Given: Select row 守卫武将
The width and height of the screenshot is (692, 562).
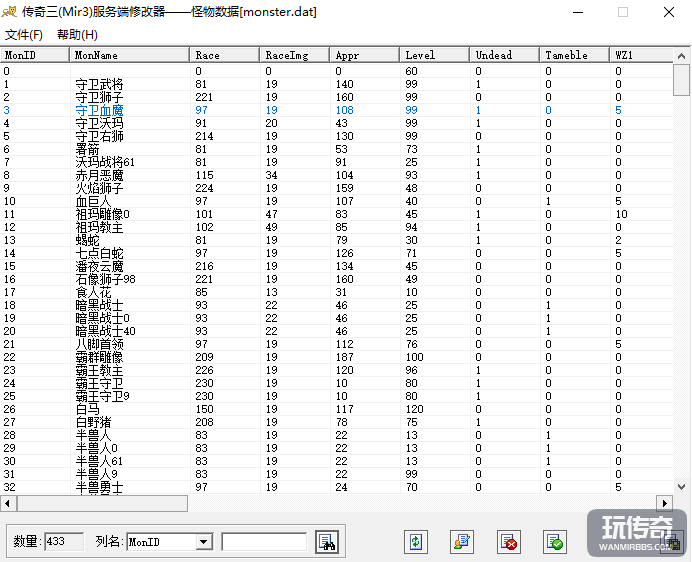Looking at the screenshot, I should [336, 84].
